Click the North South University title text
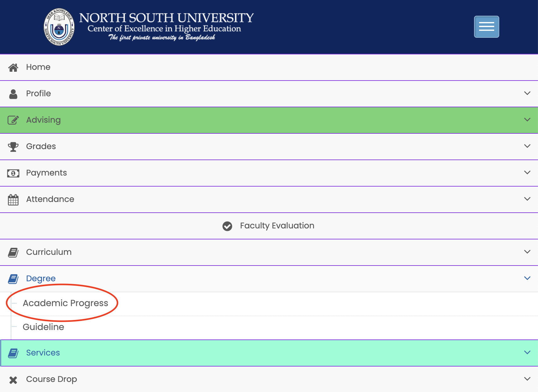538x392 pixels. click(x=166, y=18)
